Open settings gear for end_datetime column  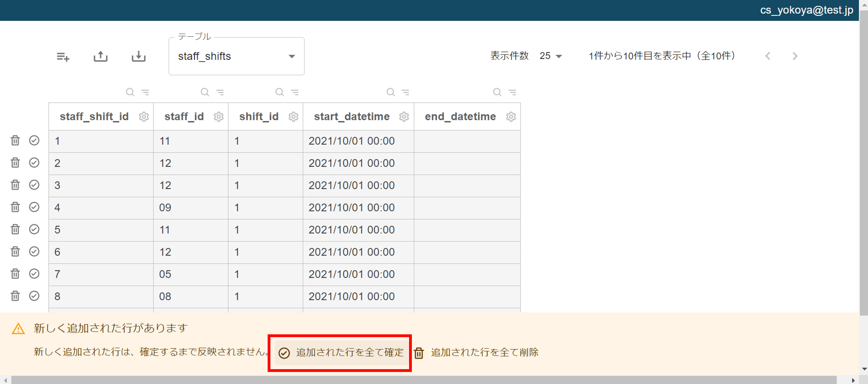[x=511, y=117]
